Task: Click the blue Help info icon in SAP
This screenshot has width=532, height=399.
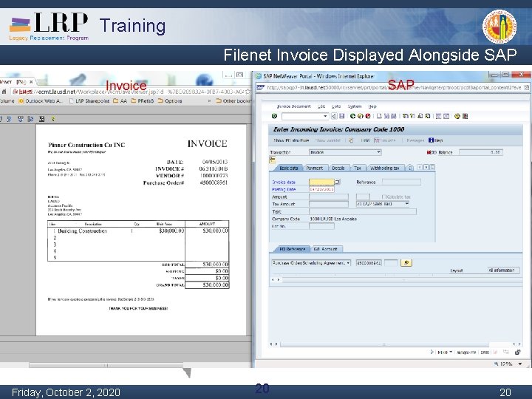Action: [x=431, y=140]
